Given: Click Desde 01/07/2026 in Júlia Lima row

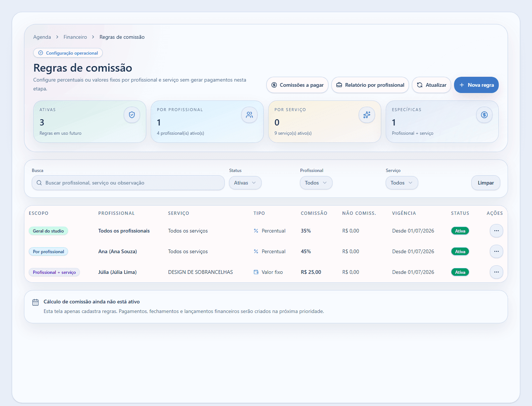Looking at the screenshot, I should click(x=413, y=272).
